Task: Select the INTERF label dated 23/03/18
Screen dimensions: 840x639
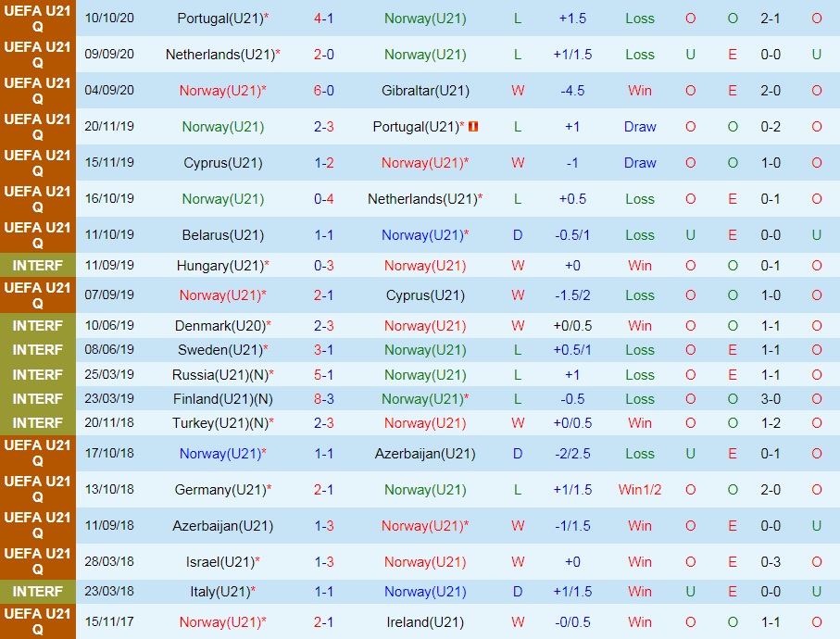Action: [38, 592]
